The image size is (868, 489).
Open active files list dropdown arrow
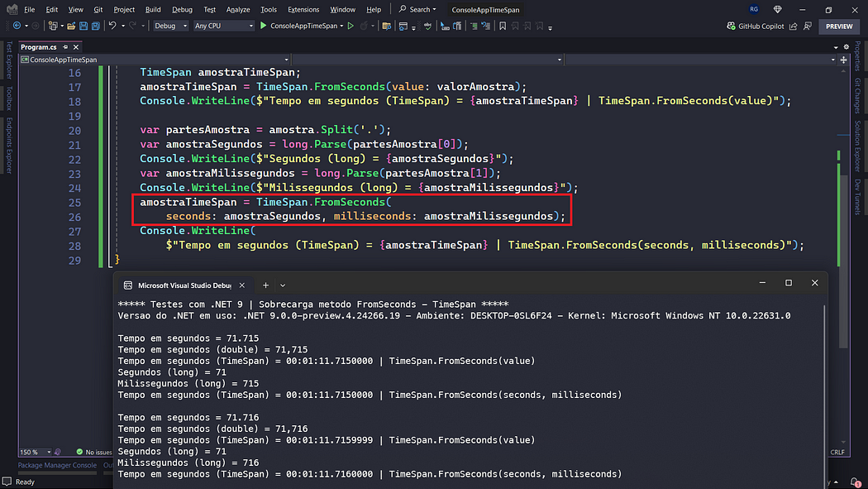[836, 47]
